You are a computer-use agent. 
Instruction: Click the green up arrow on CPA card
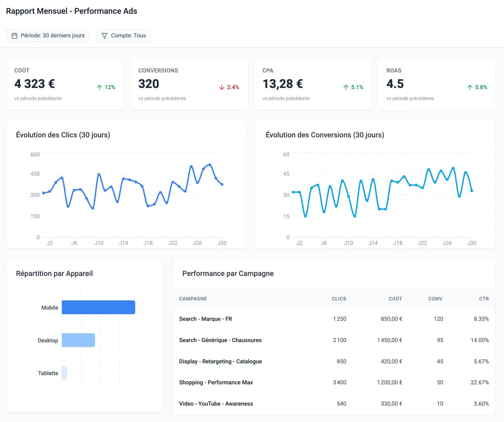point(346,87)
